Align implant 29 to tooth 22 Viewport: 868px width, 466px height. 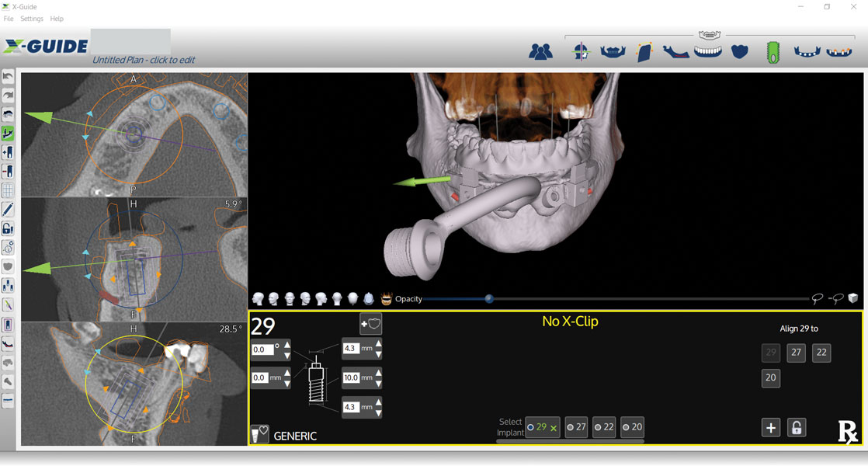(821, 353)
